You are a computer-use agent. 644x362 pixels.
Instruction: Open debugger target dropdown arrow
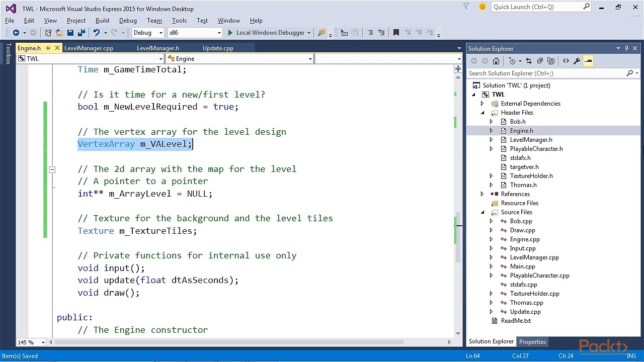308,33
